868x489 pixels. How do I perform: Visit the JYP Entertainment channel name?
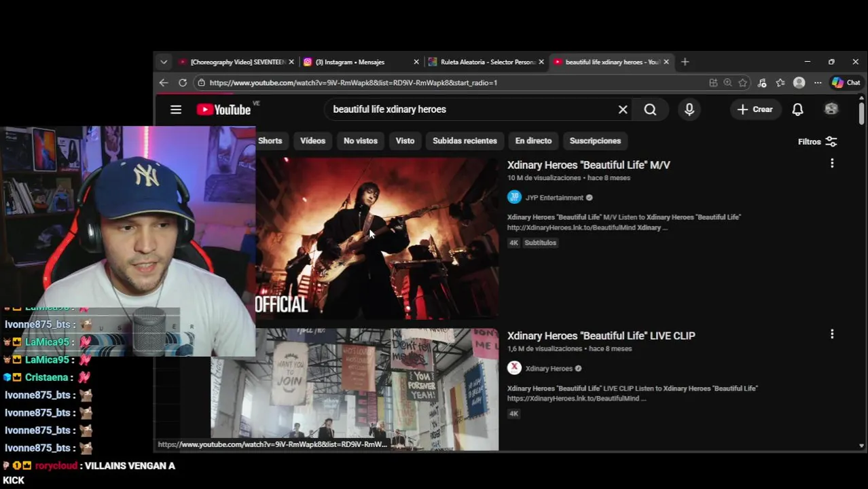[x=554, y=198]
